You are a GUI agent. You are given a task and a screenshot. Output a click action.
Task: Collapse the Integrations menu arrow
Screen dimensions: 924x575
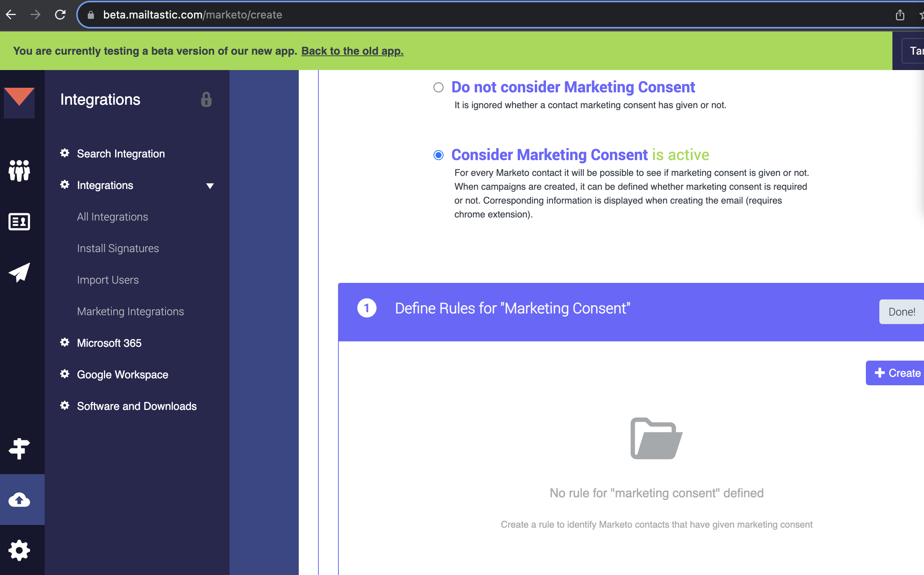210,186
